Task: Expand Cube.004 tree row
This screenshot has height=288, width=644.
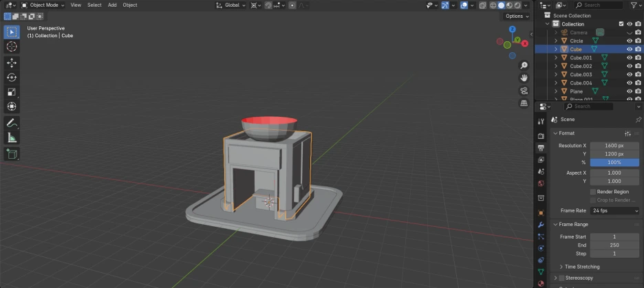Action: [x=556, y=83]
